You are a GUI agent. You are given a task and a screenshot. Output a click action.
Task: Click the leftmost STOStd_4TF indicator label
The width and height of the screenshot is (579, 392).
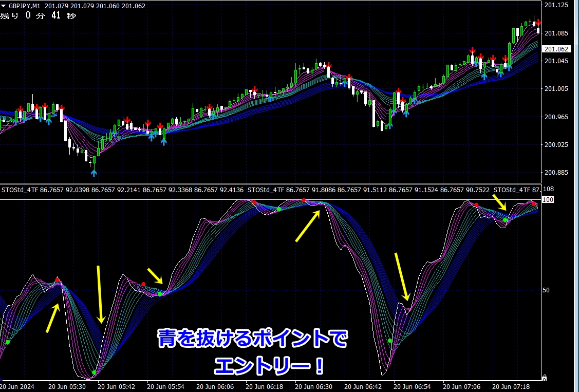click(x=20, y=190)
